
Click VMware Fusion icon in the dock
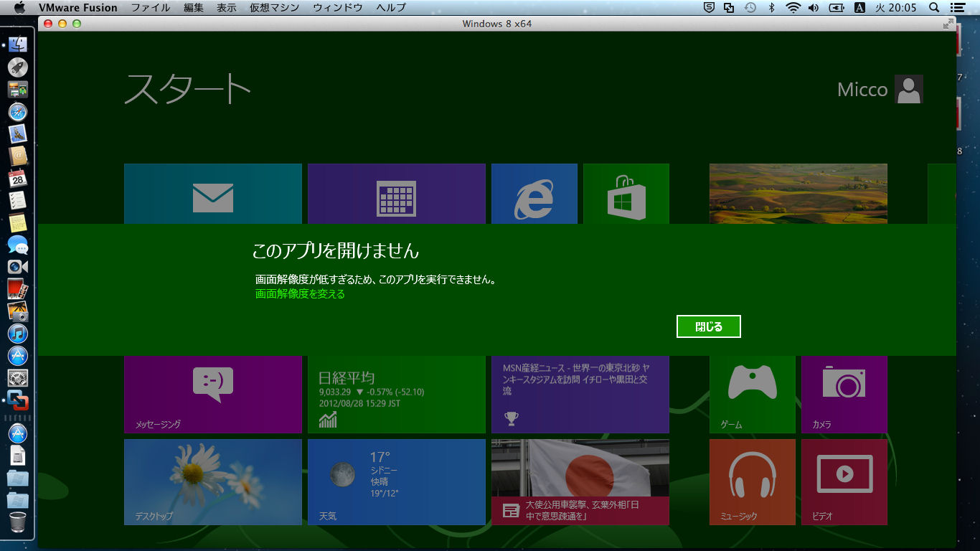(x=18, y=400)
